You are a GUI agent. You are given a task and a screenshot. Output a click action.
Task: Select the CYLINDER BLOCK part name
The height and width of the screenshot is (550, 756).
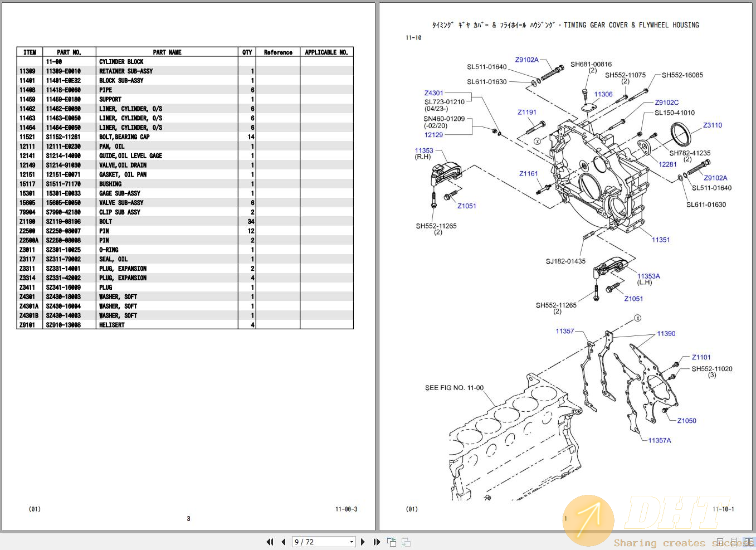pos(121,62)
